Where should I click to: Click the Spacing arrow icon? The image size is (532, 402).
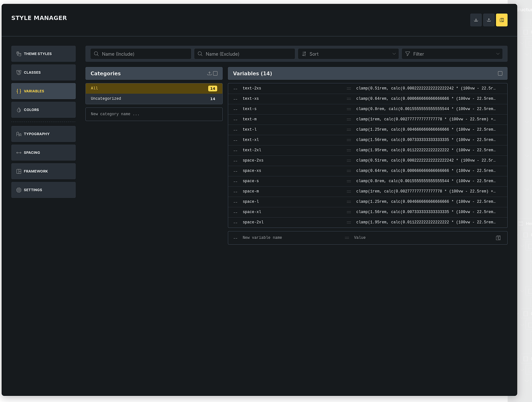[x=19, y=152]
